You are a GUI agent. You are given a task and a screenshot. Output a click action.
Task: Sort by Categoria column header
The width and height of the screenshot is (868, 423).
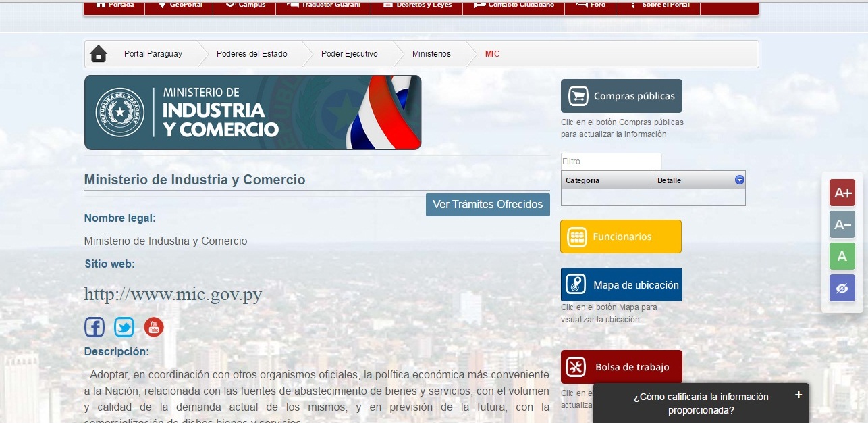click(607, 180)
